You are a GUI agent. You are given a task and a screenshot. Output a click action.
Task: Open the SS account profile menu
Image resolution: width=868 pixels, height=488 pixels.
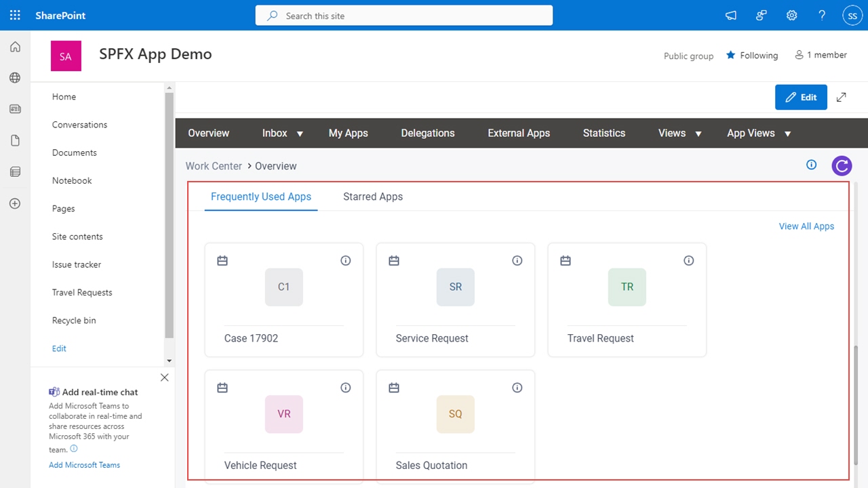tap(852, 16)
